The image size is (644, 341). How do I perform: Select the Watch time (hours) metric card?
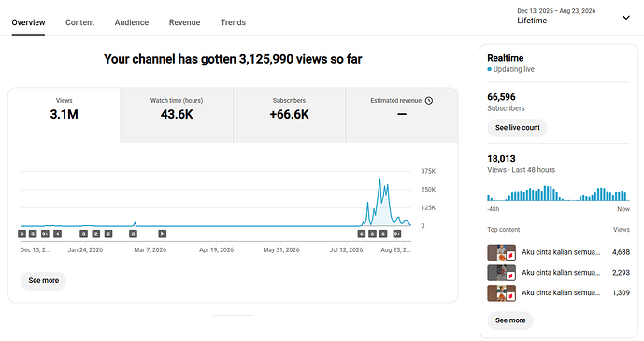pos(177,115)
